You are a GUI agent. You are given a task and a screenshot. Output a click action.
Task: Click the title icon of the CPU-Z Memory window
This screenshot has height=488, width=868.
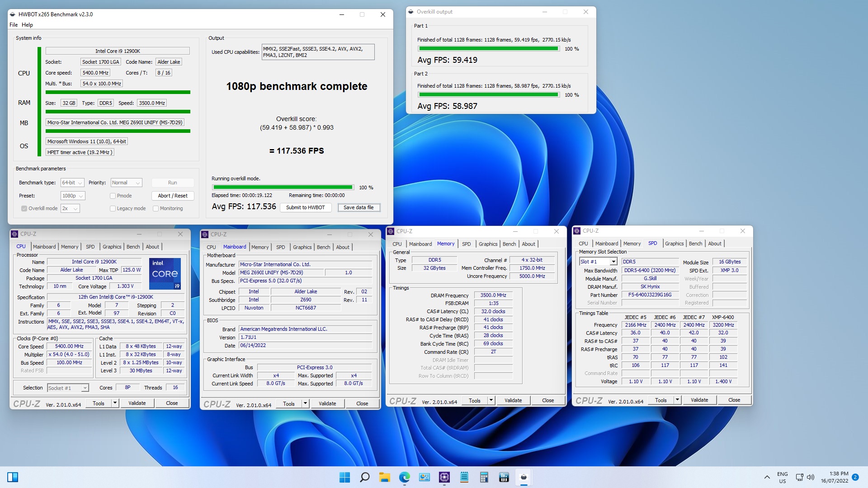pyautogui.click(x=391, y=231)
